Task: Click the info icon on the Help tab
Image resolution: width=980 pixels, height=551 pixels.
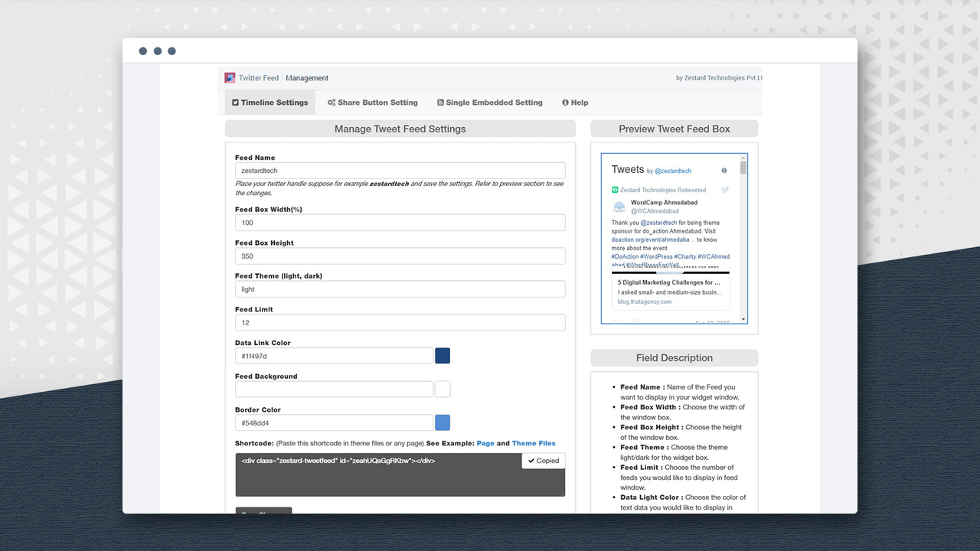Action: tap(564, 102)
